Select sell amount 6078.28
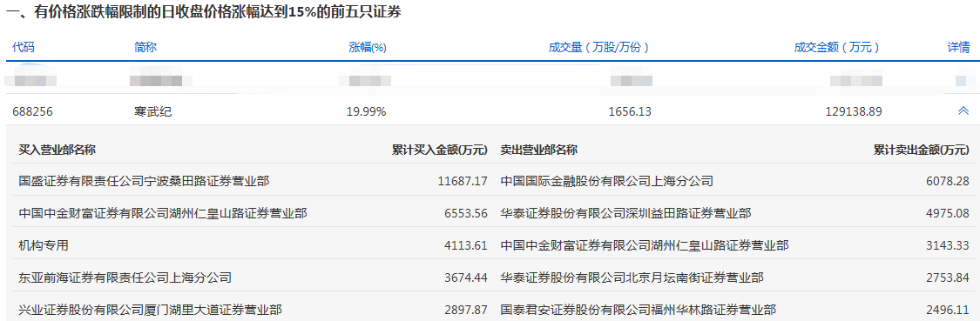 [949, 181]
